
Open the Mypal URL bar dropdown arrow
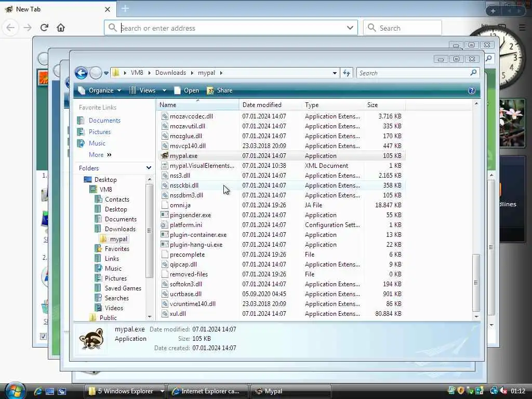(350, 28)
